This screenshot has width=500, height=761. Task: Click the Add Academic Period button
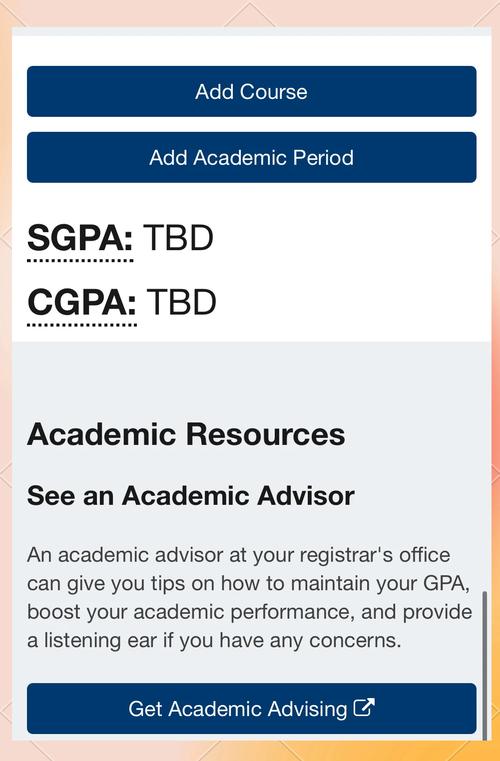point(251,157)
